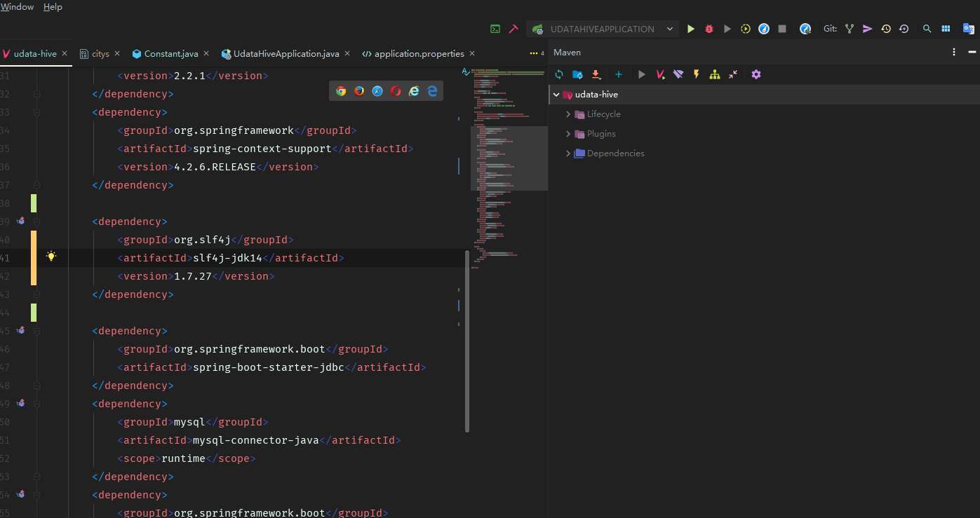
Task: Click the lightbulb quick-fix icon on line 41
Action: tap(51, 257)
